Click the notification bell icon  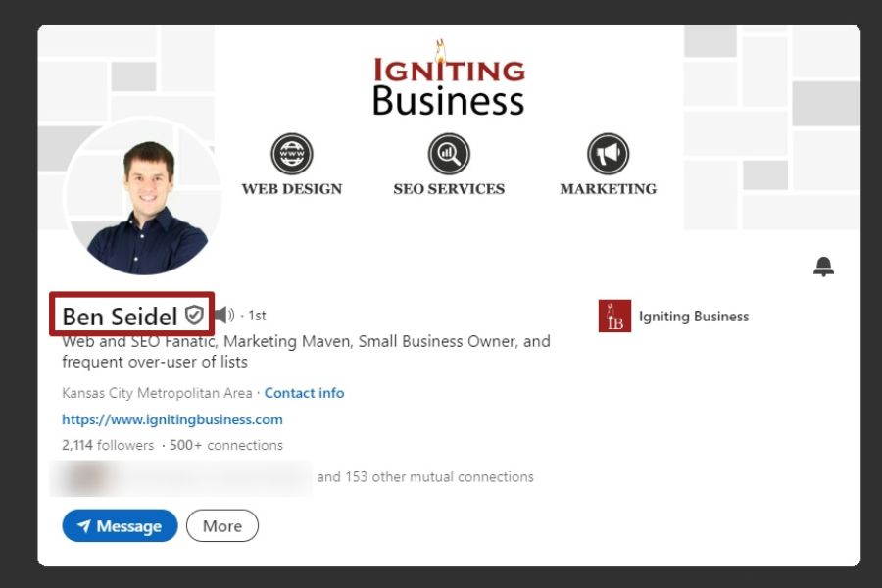tap(823, 267)
